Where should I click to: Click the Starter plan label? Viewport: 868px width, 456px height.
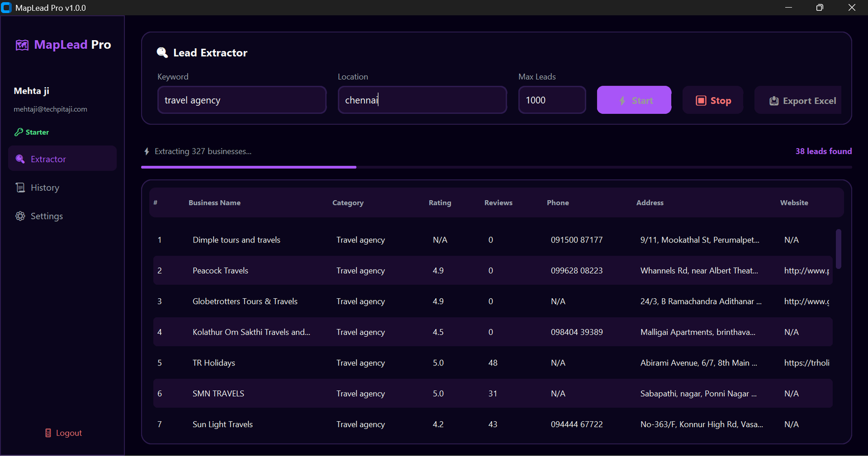37,132
